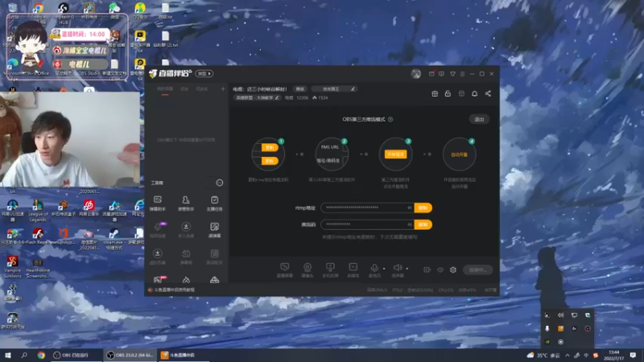This screenshot has width=644, height=362.
Task: Click the share icon in header
Action: [x=488, y=93]
